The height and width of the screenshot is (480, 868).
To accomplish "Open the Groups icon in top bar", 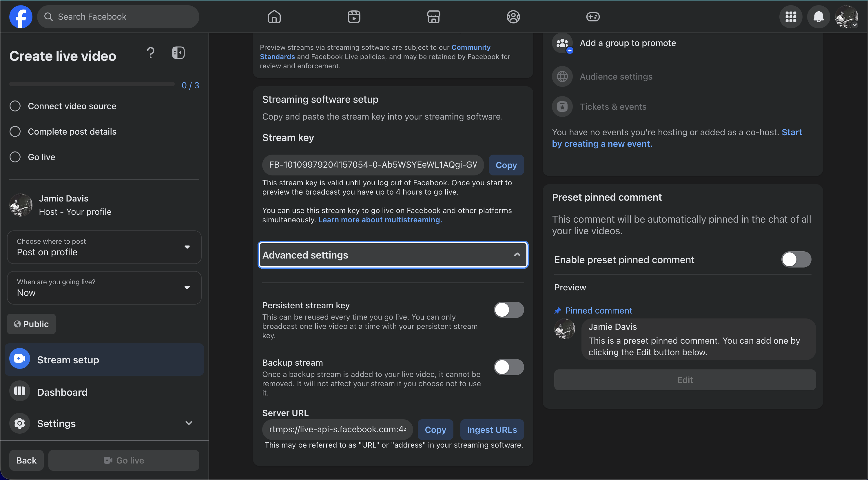I will click(513, 17).
